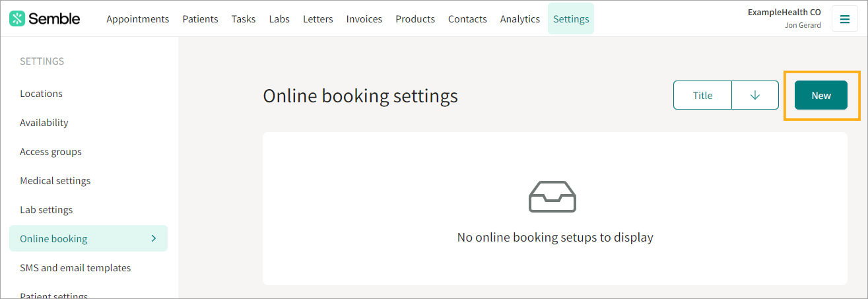Toggle sort direction arrow button
The image size is (868, 299).
(755, 95)
